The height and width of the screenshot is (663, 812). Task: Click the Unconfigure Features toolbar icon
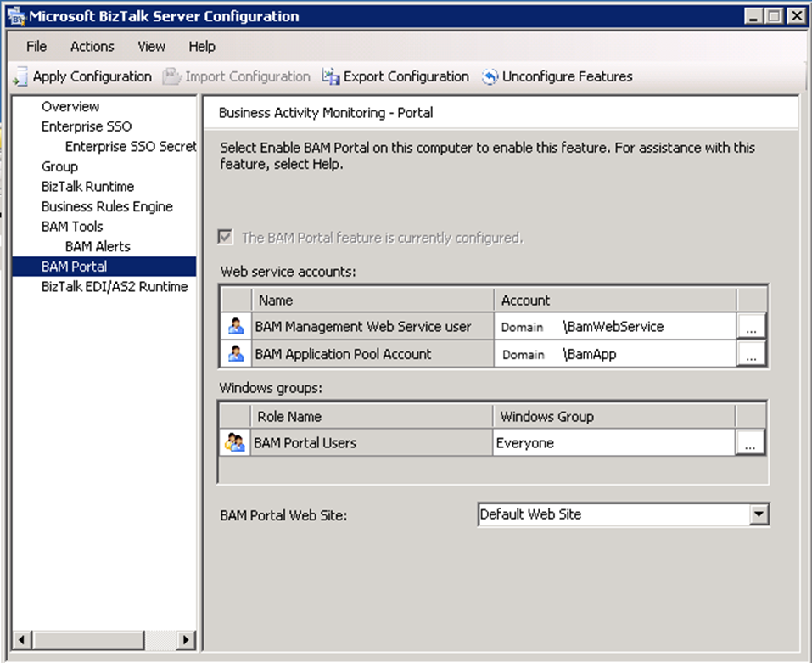coord(490,77)
